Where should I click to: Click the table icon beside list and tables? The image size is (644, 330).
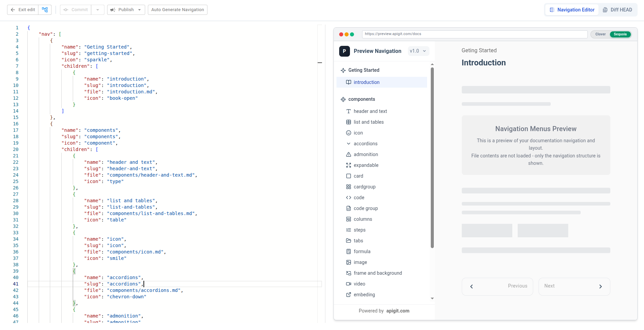(349, 122)
